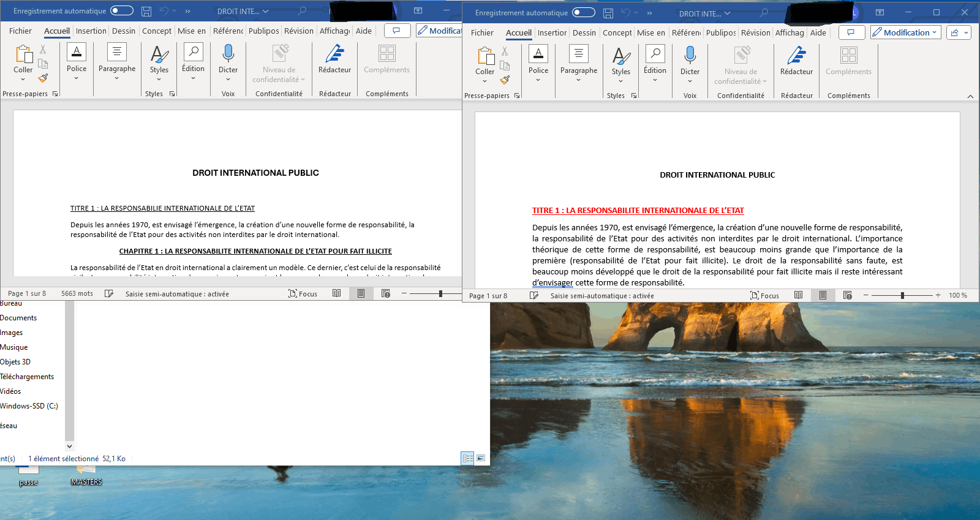
Task: Open Aide tab in right Word window
Action: pos(818,32)
